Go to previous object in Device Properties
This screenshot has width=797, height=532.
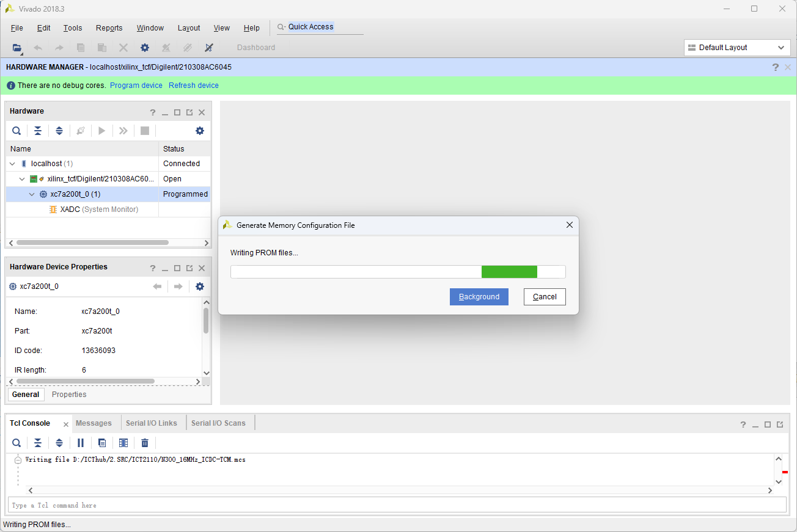click(x=157, y=286)
